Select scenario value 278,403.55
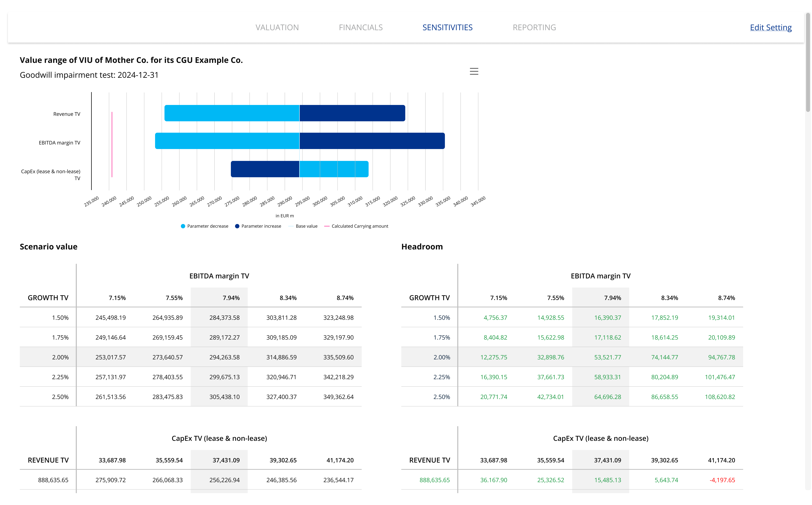Image resolution: width=812 pixels, height=505 pixels. tap(167, 377)
